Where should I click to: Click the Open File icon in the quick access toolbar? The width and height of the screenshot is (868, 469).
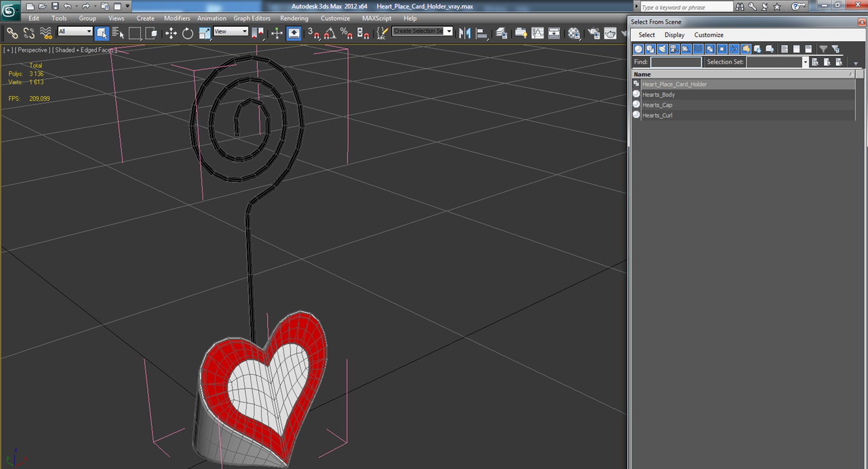click(42, 6)
